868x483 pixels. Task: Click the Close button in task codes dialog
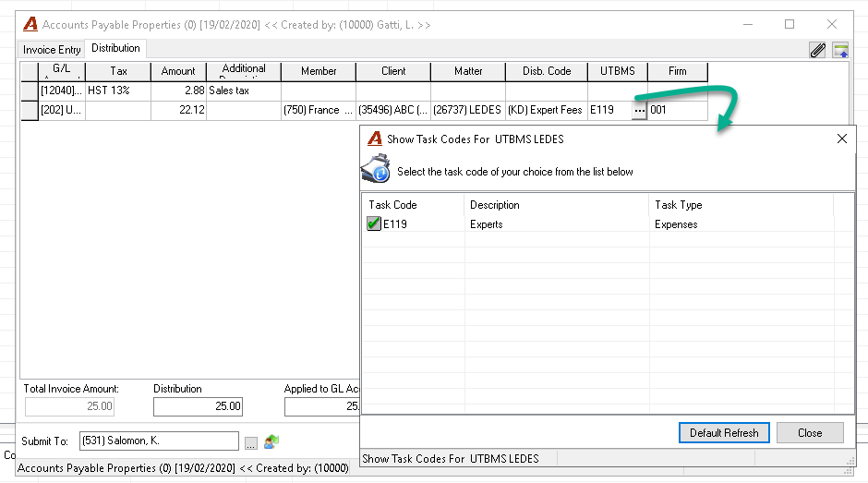coord(810,432)
